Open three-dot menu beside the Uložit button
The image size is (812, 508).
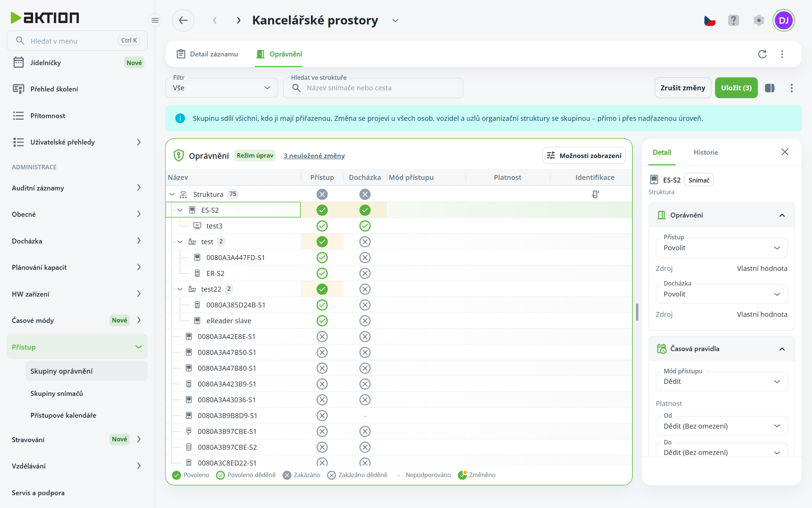point(791,88)
